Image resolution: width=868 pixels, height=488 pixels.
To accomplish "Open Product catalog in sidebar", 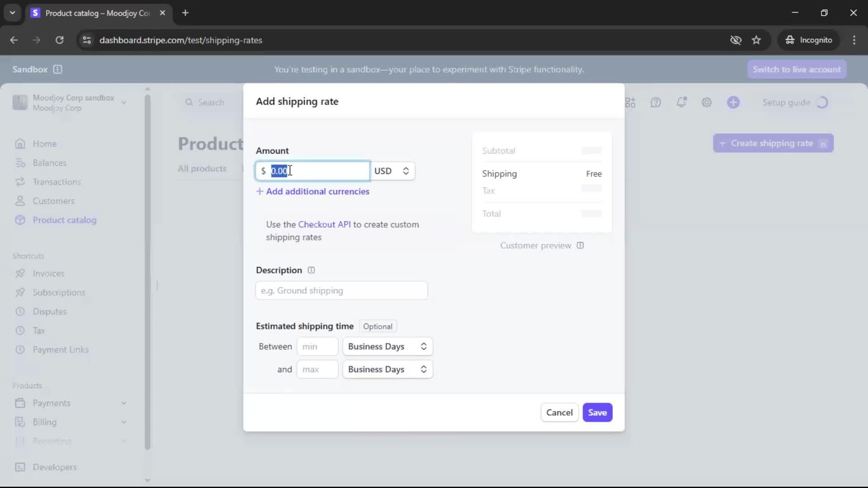I will (x=64, y=220).
